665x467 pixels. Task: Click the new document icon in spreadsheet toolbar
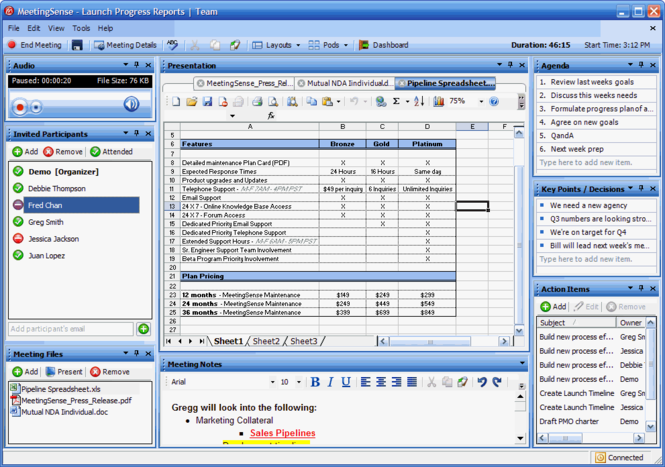pos(176,101)
